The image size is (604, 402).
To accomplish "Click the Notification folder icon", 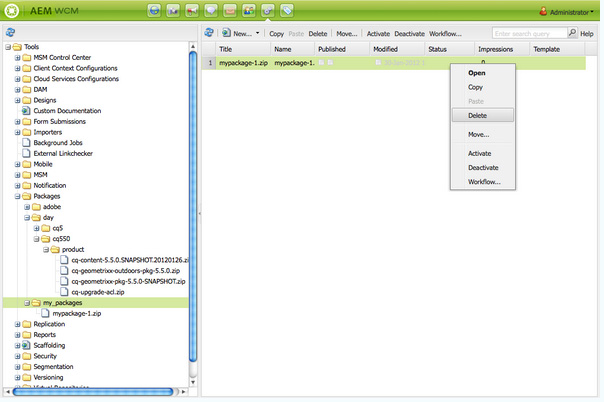I will coord(27,186).
